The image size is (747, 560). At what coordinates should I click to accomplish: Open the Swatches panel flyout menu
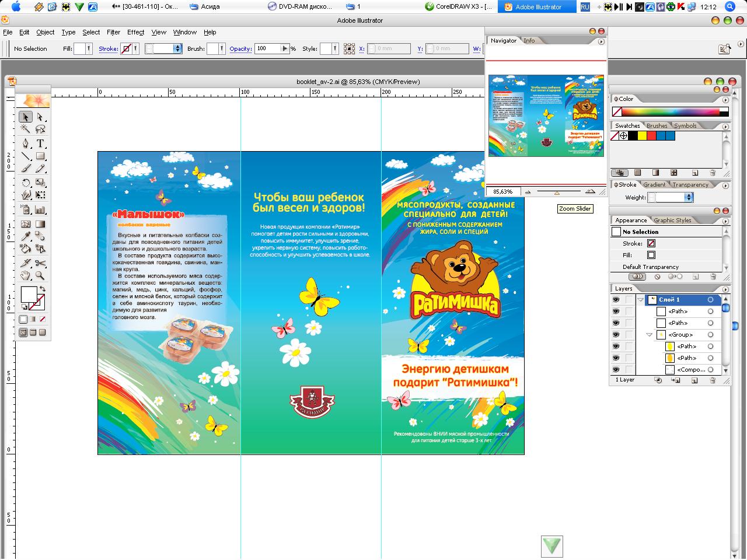click(726, 126)
